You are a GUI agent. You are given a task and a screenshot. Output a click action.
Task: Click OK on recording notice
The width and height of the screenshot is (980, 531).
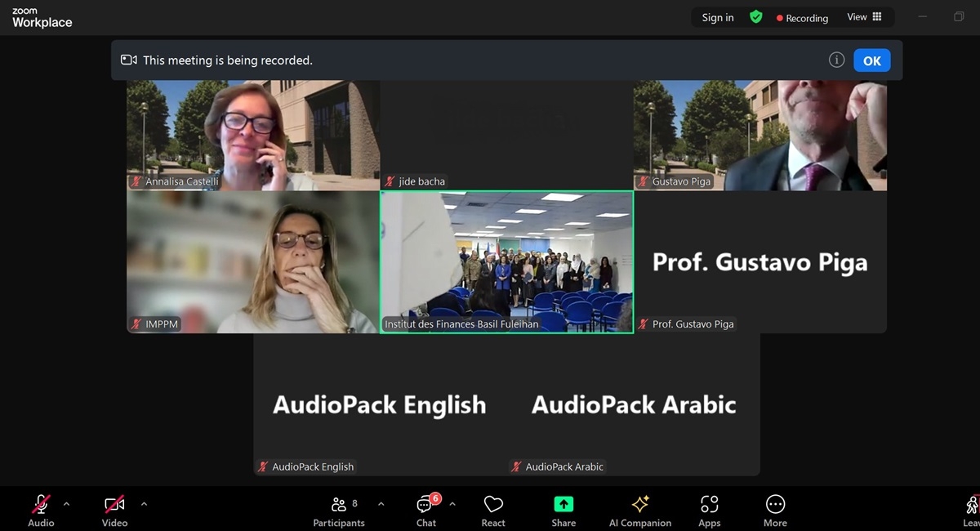click(x=871, y=60)
